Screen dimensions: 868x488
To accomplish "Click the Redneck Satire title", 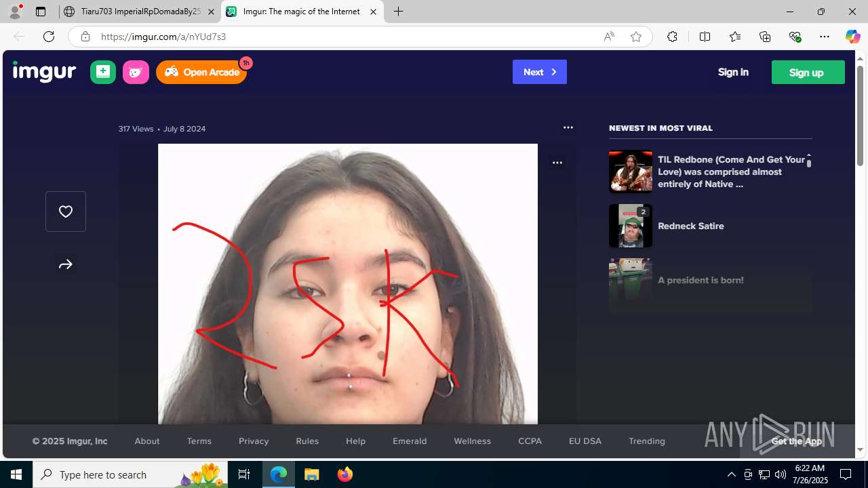I will (x=691, y=226).
